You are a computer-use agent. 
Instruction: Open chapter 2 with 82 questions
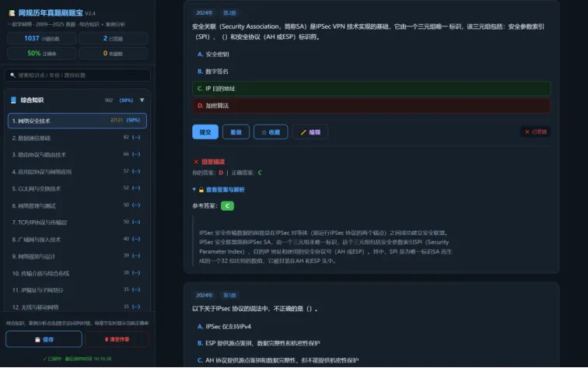click(77, 138)
